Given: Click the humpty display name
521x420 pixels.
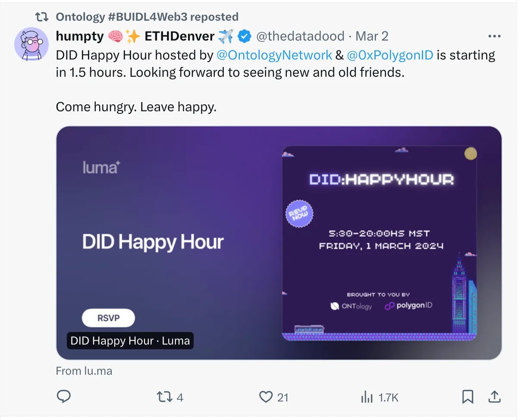Looking at the screenshot, I should pyautogui.click(x=80, y=37).
